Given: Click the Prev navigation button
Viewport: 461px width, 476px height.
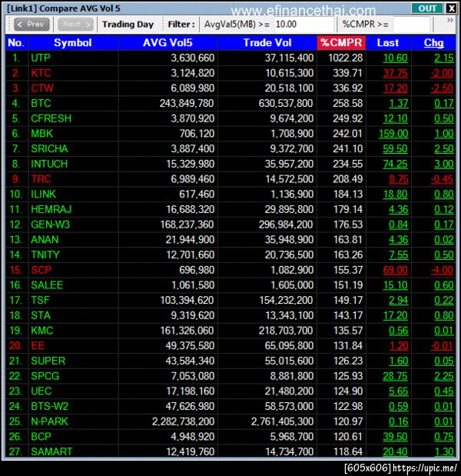Looking at the screenshot, I should pos(32,25).
